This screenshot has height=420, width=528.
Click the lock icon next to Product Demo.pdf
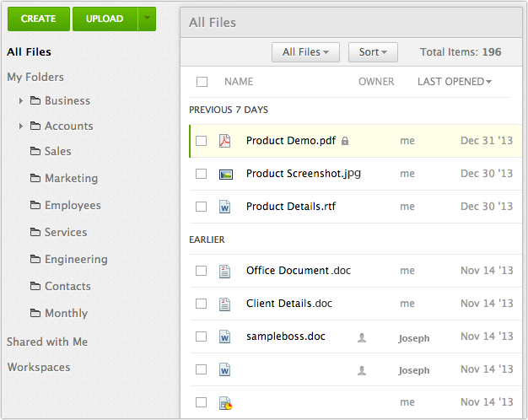(344, 142)
